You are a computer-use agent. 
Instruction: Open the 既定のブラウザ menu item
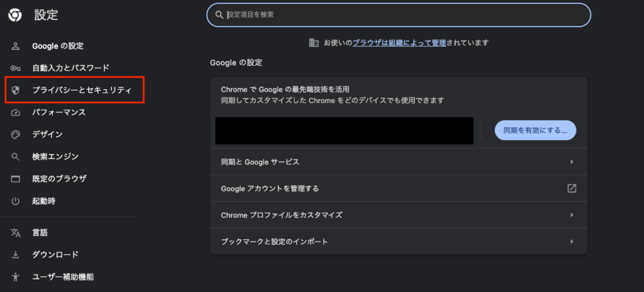[x=59, y=178]
